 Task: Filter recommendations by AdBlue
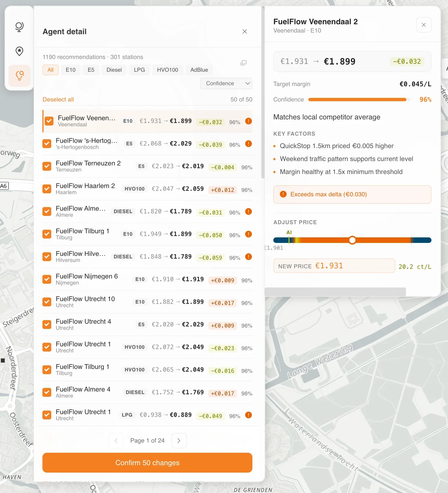coord(199,70)
